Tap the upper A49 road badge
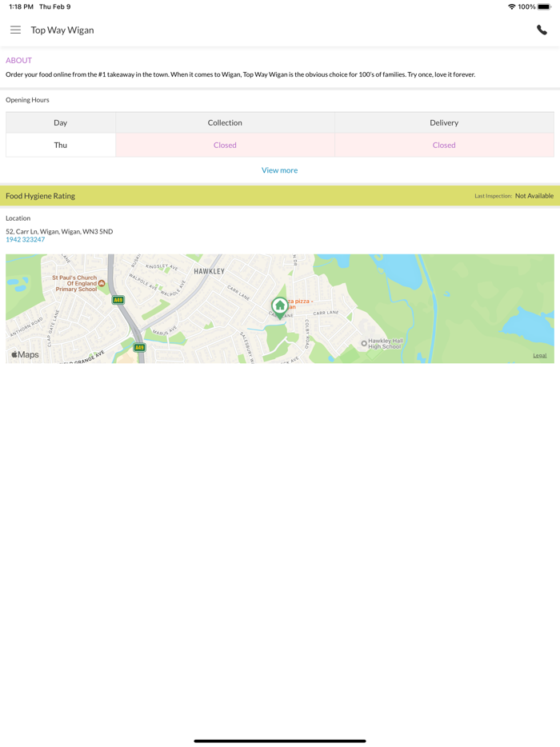 tap(118, 300)
